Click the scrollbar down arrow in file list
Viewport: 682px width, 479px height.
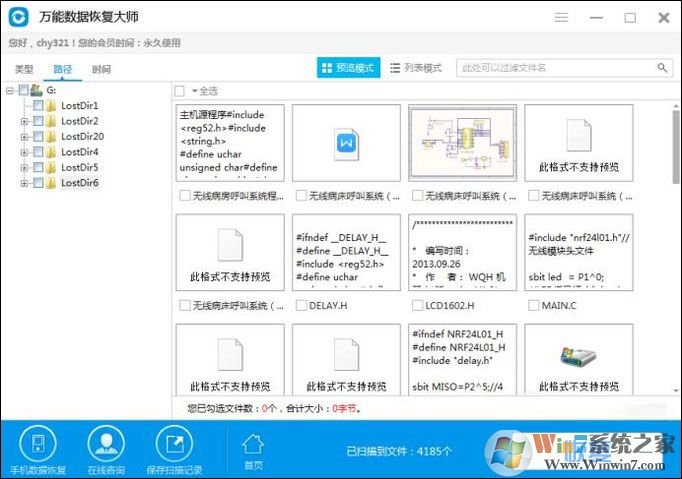click(676, 390)
